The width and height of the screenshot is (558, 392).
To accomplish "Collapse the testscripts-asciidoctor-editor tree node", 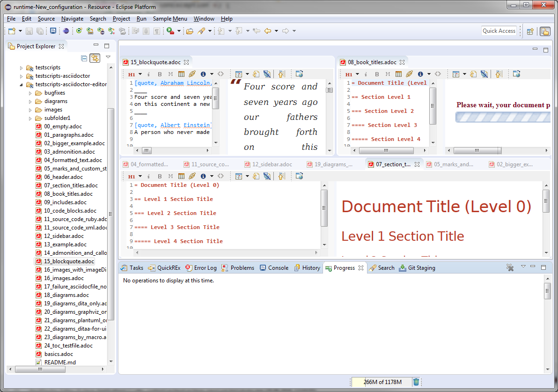I will click(21, 84).
